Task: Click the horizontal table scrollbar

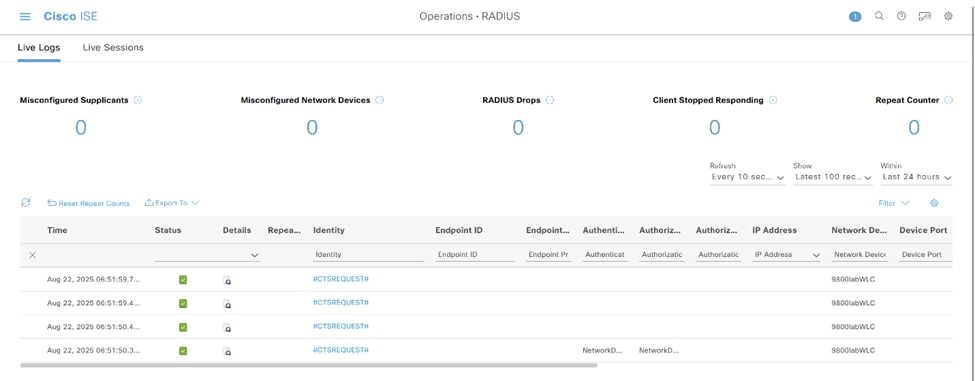Action: (x=308, y=365)
